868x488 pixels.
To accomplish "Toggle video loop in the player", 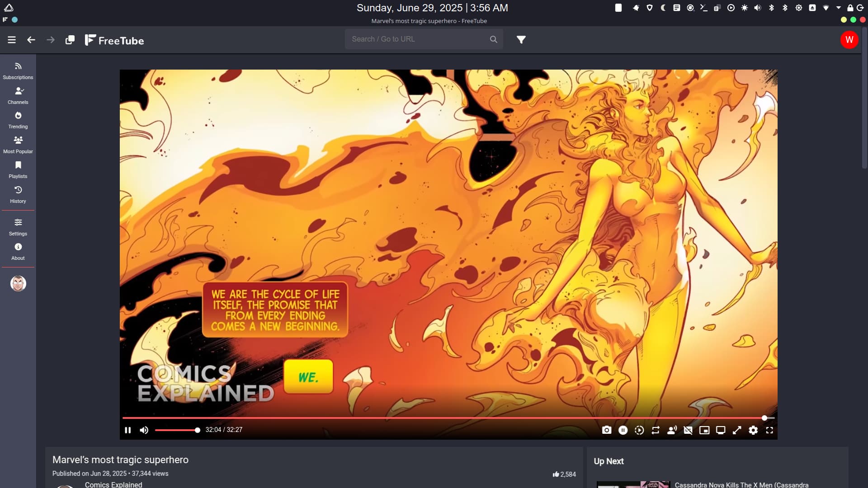I will point(656,430).
